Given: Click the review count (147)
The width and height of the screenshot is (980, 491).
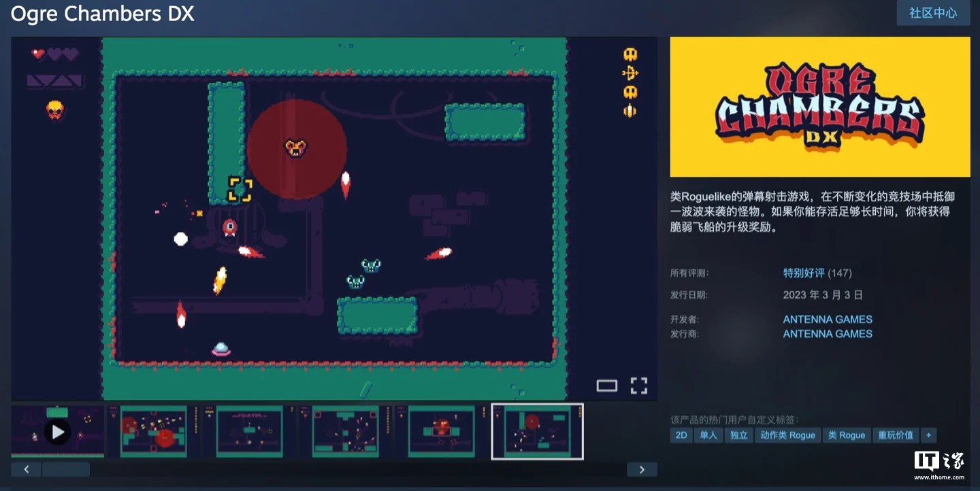Looking at the screenshot, I should click(840, 273).
